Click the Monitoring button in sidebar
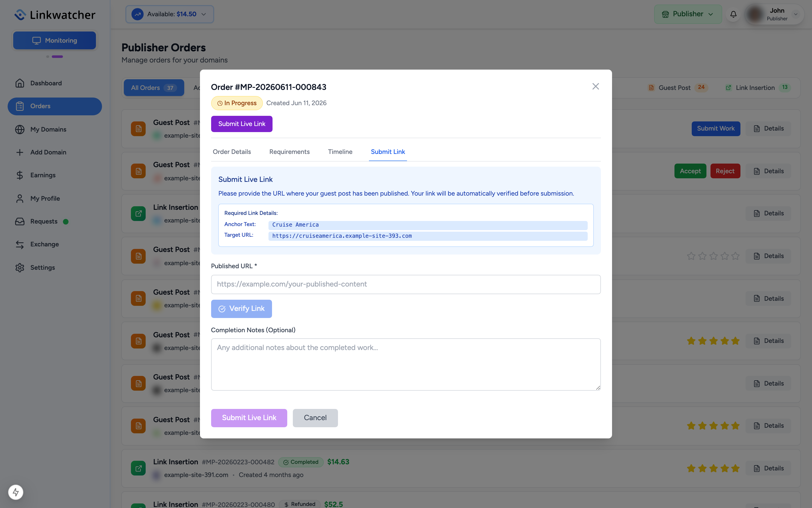This screenshot has height=508, width=812. click(54, 40)
